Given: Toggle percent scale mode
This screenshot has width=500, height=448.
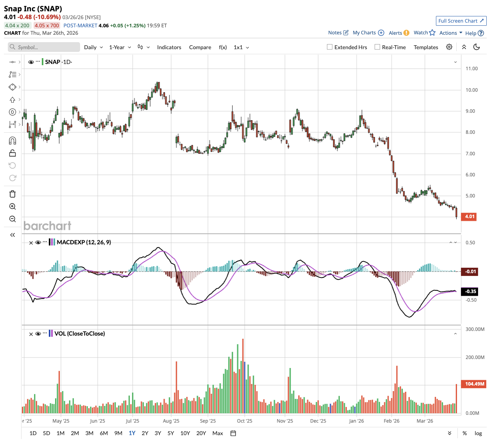Looking at the screenshot, I should click(465, 433).
